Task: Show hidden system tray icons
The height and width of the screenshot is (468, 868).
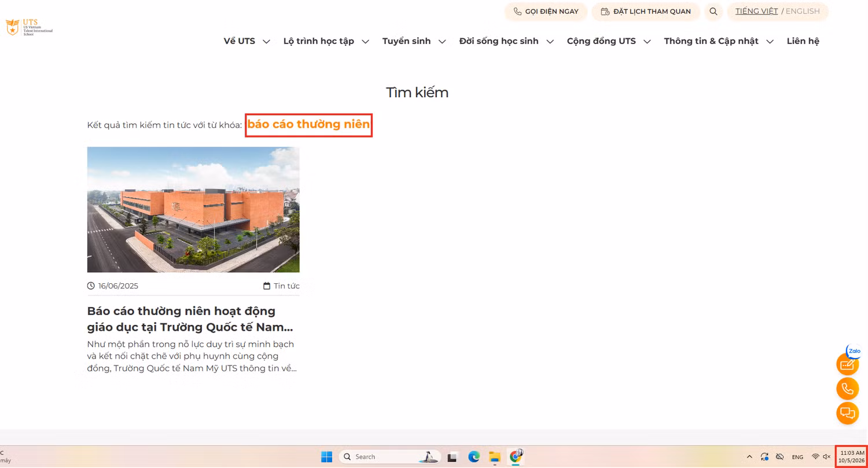Action: tap(750, 457)
